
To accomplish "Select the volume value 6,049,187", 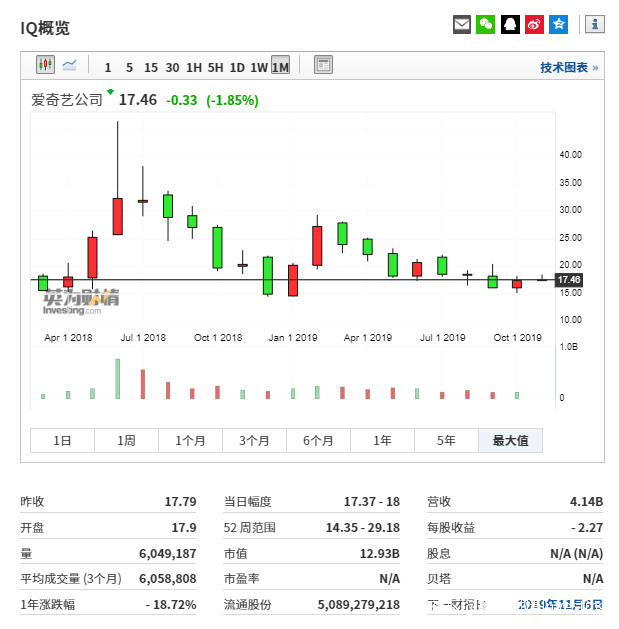I will (x=168, y=554).
